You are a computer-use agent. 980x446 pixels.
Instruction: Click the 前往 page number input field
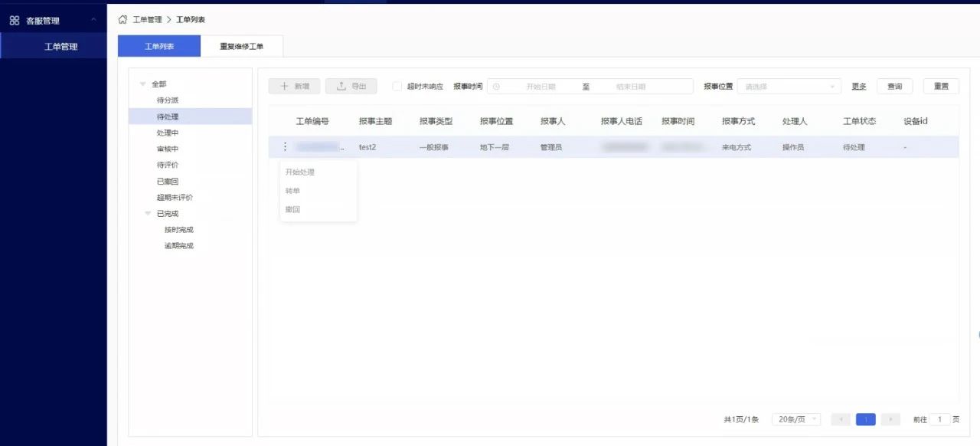pos(941,419)
